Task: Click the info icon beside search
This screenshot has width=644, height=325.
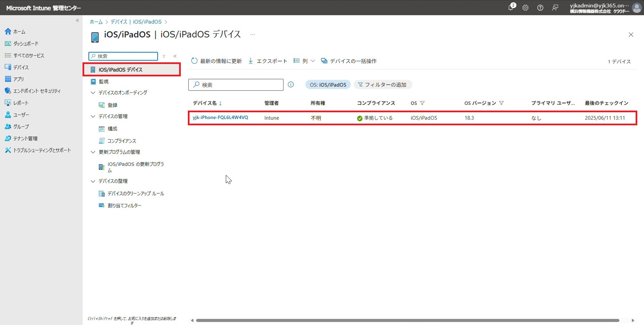Action: [291, 84]
